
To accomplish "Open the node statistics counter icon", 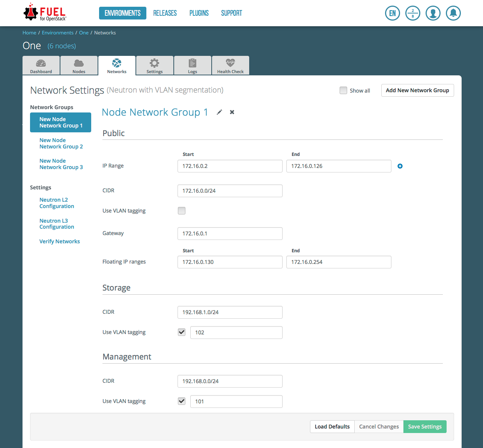I will point(412,13).
